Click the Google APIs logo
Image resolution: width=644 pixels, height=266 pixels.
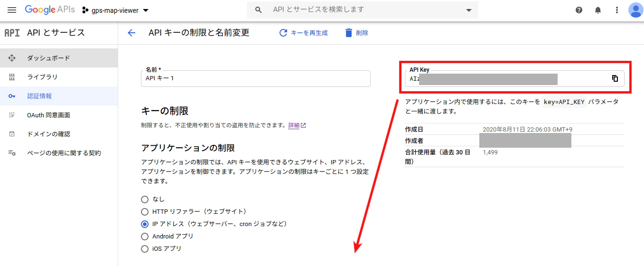coord(51,10)
